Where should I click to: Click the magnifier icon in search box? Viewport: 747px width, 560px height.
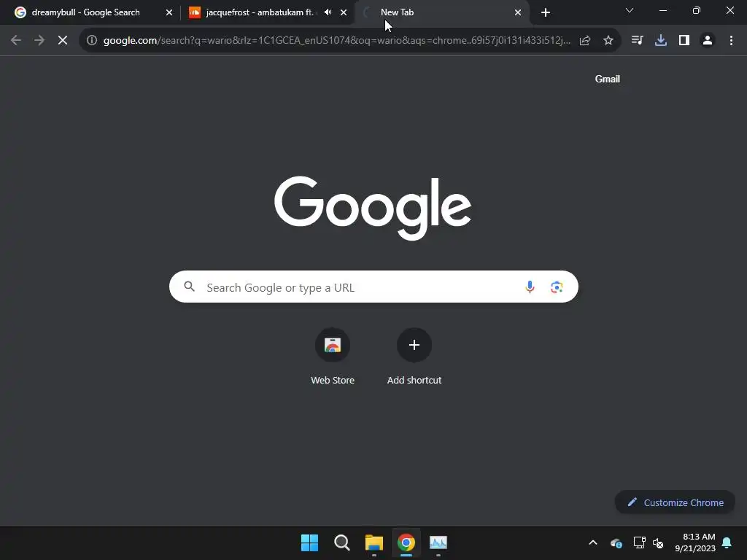(x=190, y=286)
